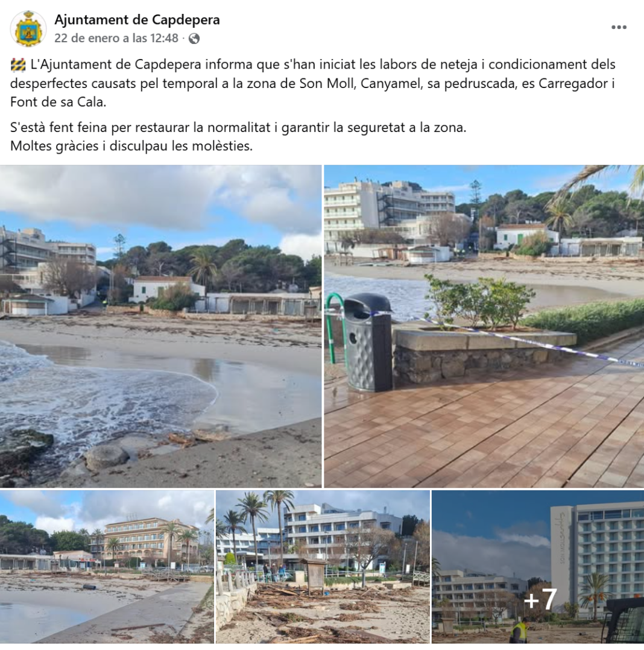Image resolution: width=644 pixels, height=650 pixels.
Task: Click the line "Moltes gràcies i disculpau"
Action: point(131,146)
